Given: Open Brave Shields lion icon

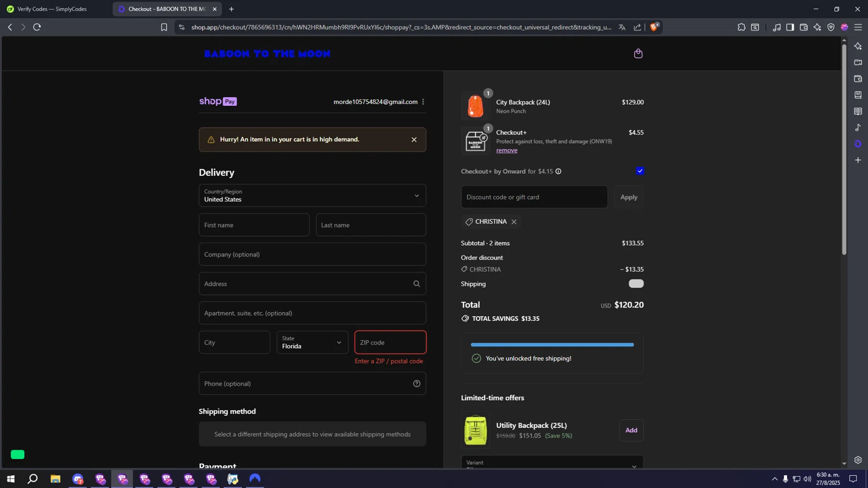Looking at the screenshot, I should click(x=654, y=27).
